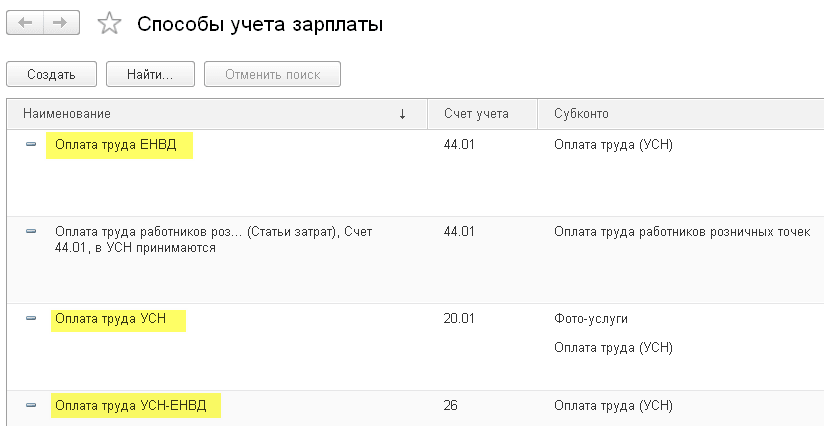824x426 pixels.
Task: Click row icon beside Оплата труда УСН-ЕНВД
Action: pyautogui.click(x=30, y=406)
